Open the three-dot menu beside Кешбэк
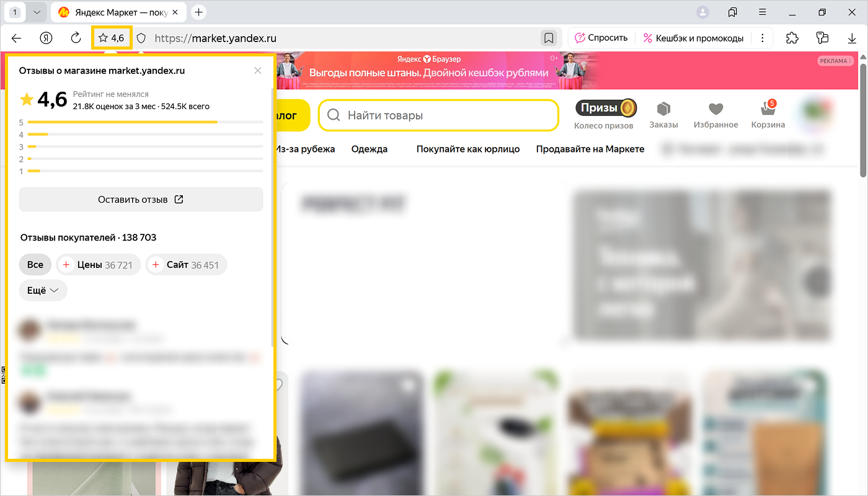 762,38
